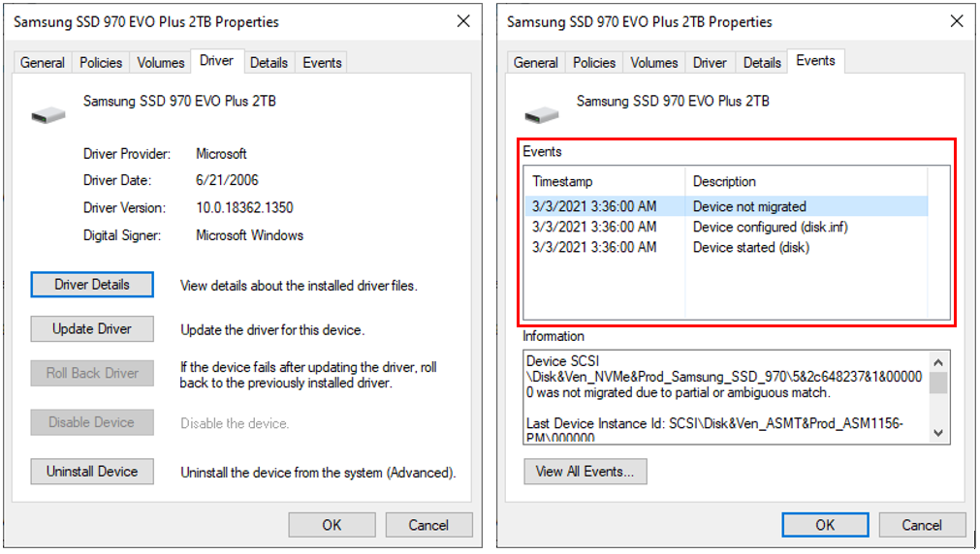980x554 pixels.
Task: Open Details tab in right Properties window
Action: 762,62
